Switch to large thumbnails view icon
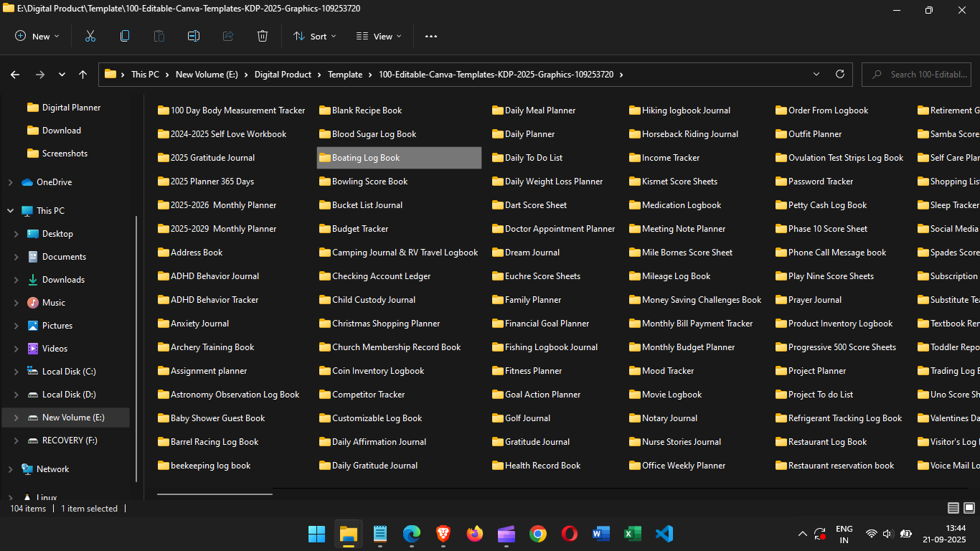The image size is (980, 551). [x=969, y=508]
